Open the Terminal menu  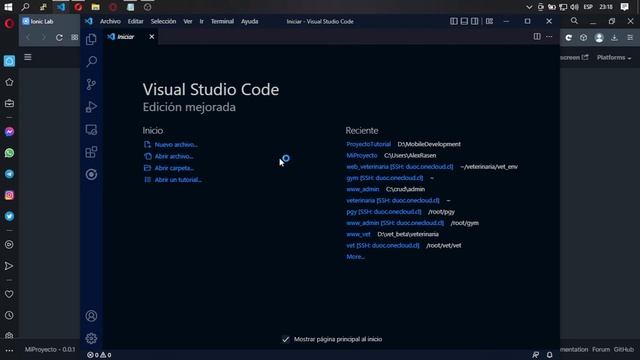click(x=222, y=21)
